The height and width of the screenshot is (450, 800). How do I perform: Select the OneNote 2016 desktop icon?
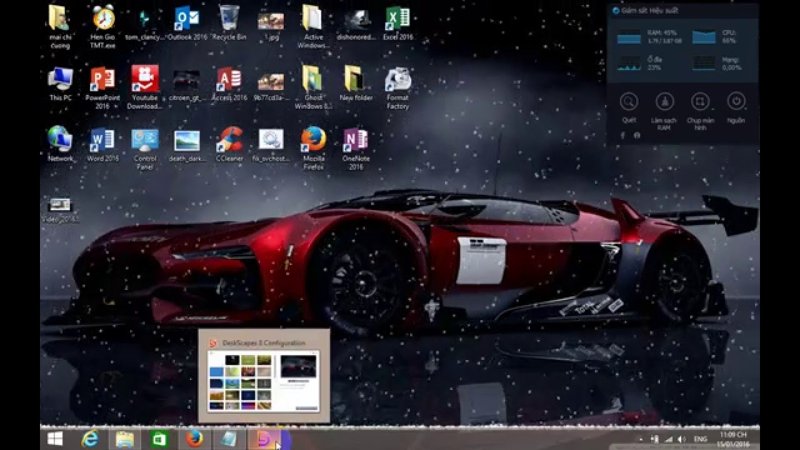(356, 148)
